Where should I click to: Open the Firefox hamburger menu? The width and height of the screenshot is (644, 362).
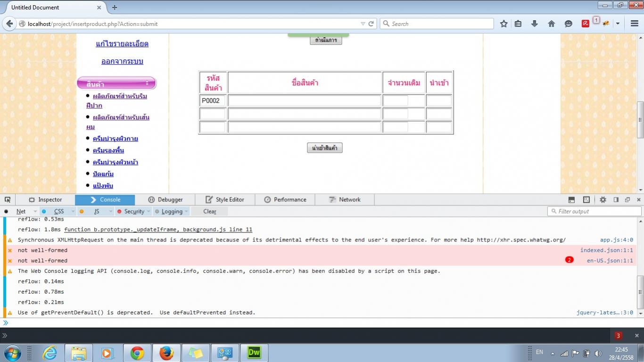tap(635, 24)
